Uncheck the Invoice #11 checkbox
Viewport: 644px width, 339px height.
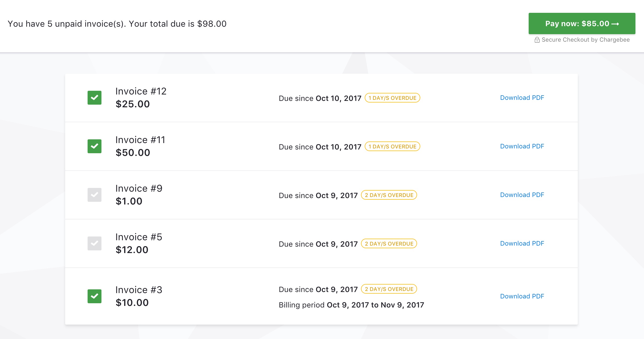click(x=95, y=146)
